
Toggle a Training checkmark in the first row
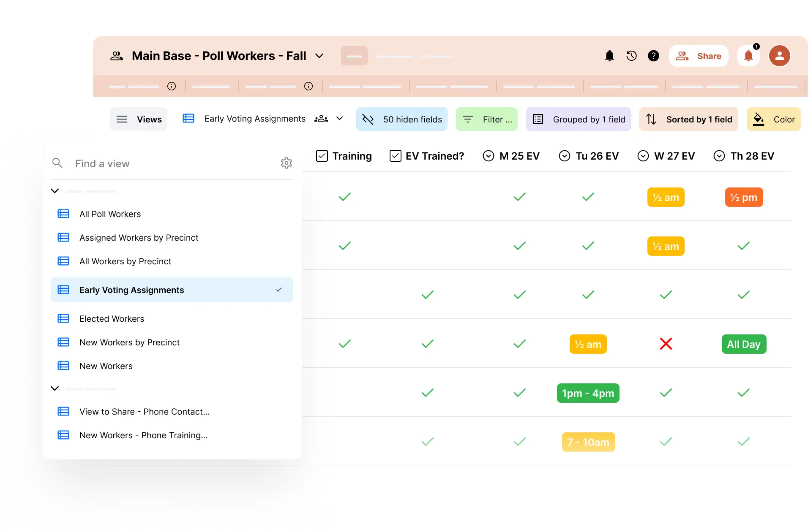point(344,197)
